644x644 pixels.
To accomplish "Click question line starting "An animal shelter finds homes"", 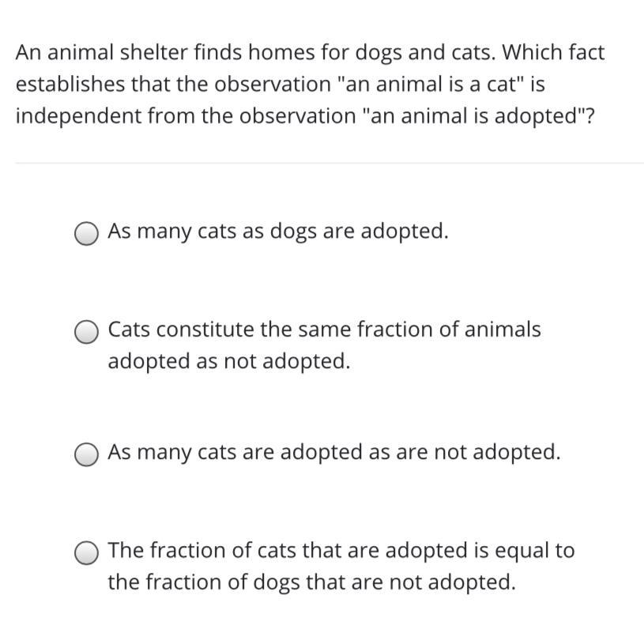I will 310,53.
